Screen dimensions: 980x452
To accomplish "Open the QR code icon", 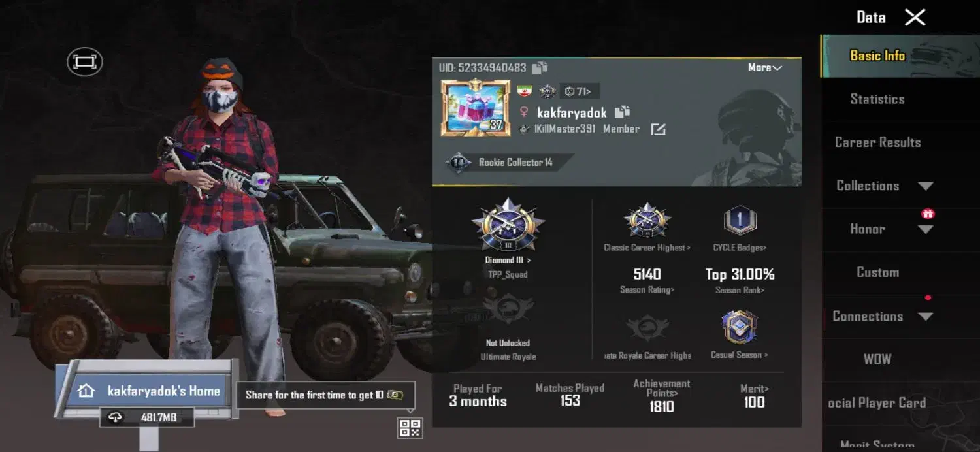I will pos(410,428).
